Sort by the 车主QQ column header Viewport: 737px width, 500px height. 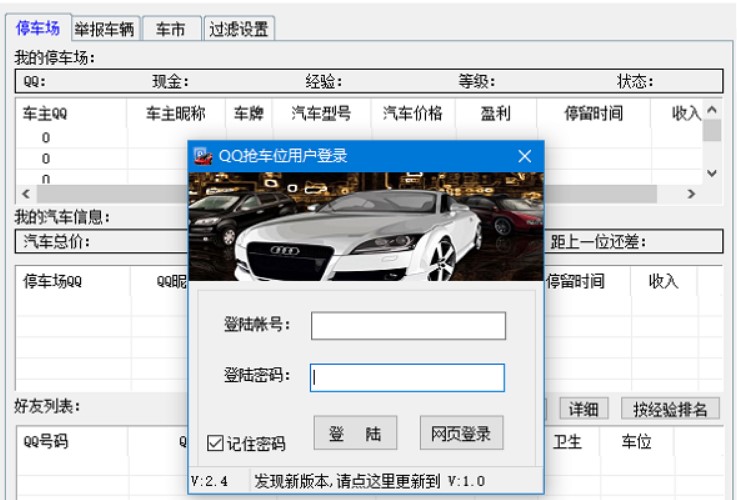click(71, 113)
